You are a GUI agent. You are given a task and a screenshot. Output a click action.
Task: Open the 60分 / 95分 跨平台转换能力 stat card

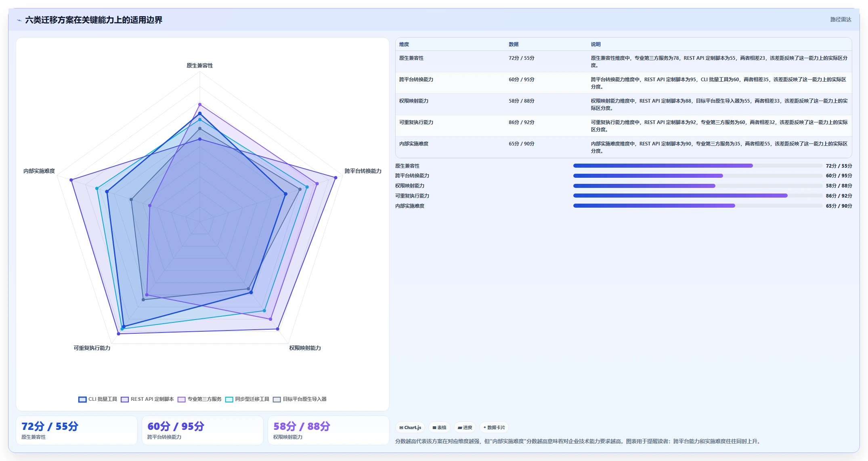click(x=203, y=430)
